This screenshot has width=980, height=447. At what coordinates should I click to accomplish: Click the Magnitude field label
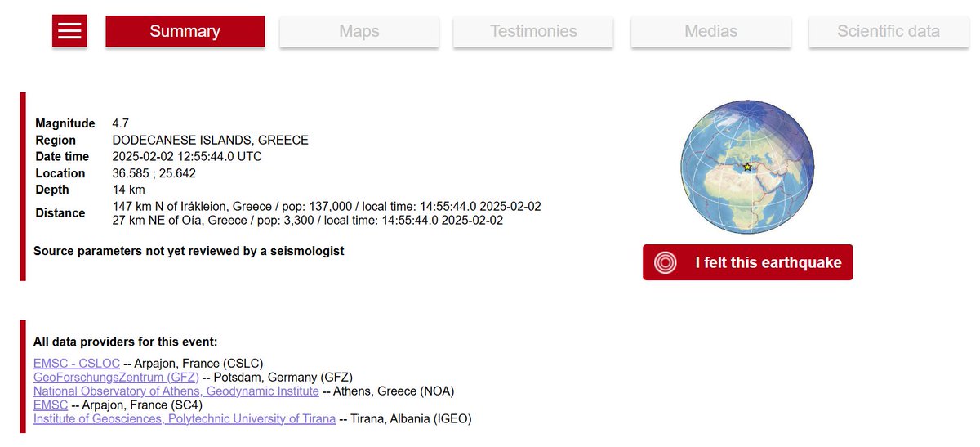click(65, 123)
